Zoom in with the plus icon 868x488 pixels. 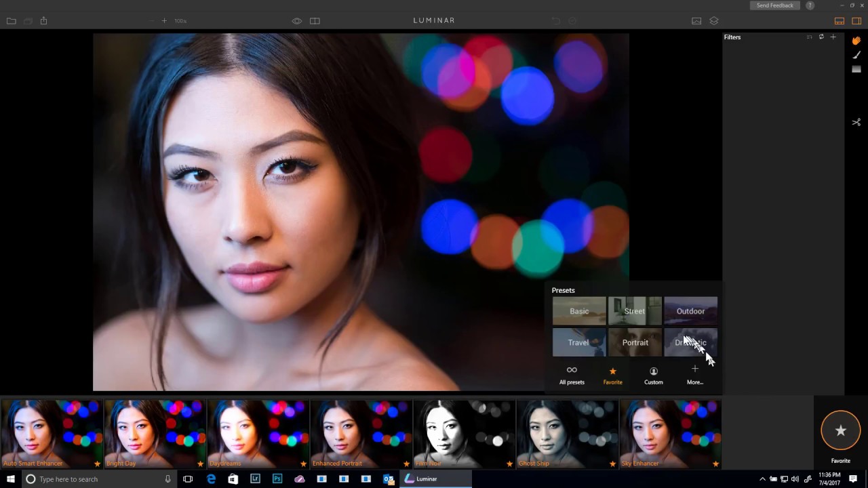click(164, 21)
